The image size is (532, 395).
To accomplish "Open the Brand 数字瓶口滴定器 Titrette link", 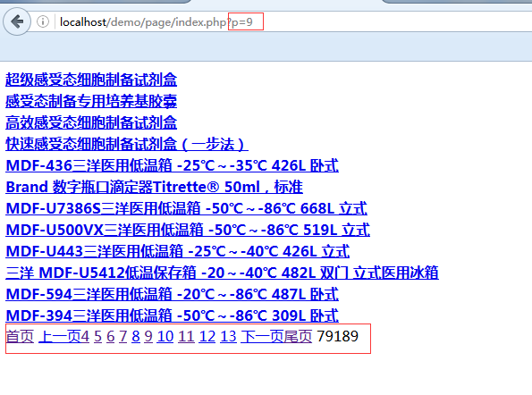I will (155, 187).
